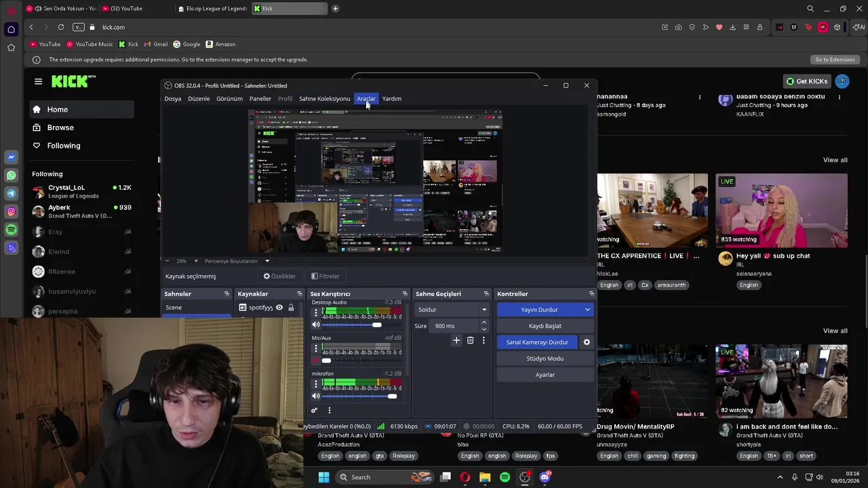The image size is (868, 488).
Task: Enable Stüdyo Modu
Action: pyautogui.click(x=545, y=359)
